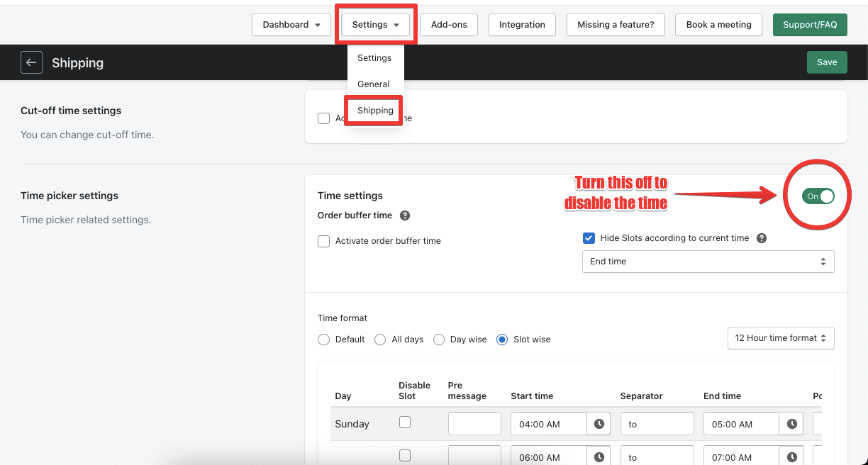This screenshot has height=465, width=868.
Task: Check the Disable Slot box for Sunday
Action: [x=405, y=421]
